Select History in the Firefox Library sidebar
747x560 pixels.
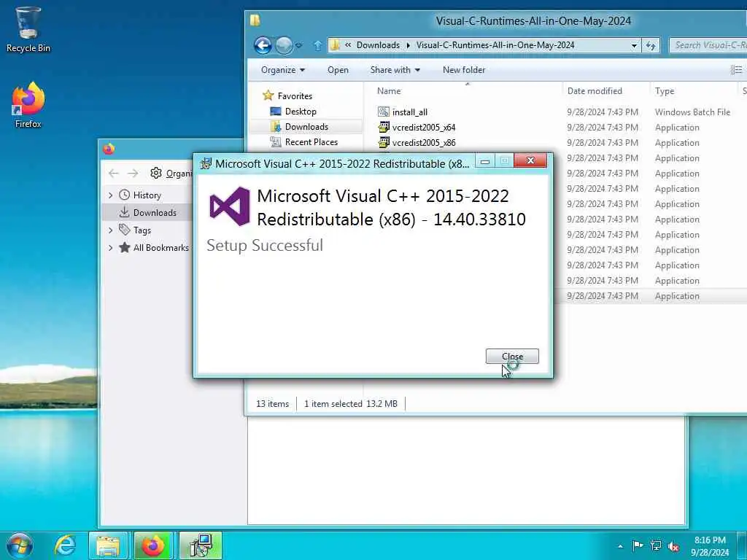coord(147,195)
